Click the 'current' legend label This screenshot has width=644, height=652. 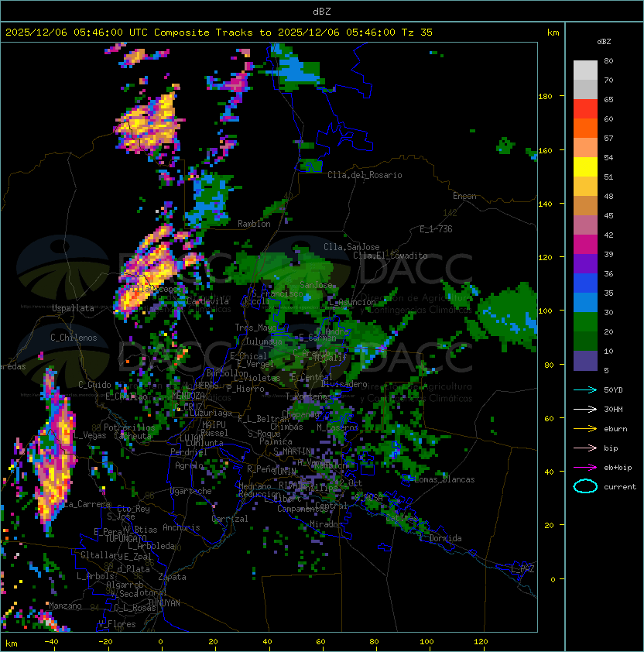pyautogui.click(x=620, y=486)
